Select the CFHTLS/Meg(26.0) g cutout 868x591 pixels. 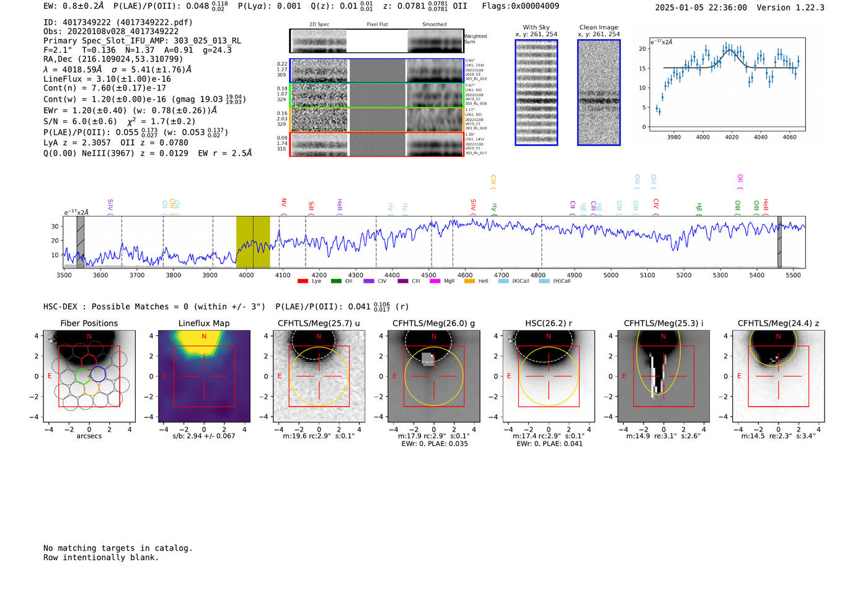(x=433, y=376)
